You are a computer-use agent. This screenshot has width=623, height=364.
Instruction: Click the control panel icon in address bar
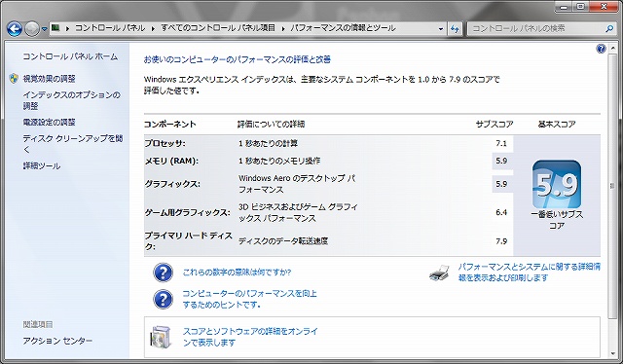coord(55,28)
